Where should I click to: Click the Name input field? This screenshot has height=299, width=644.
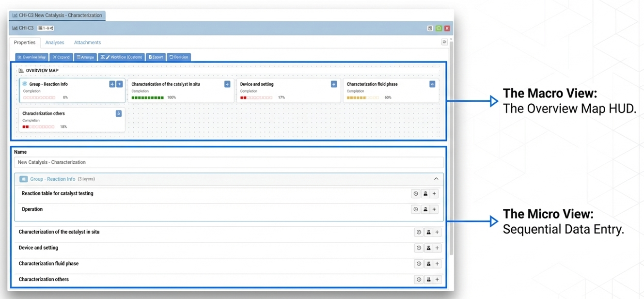coord(229,162)
